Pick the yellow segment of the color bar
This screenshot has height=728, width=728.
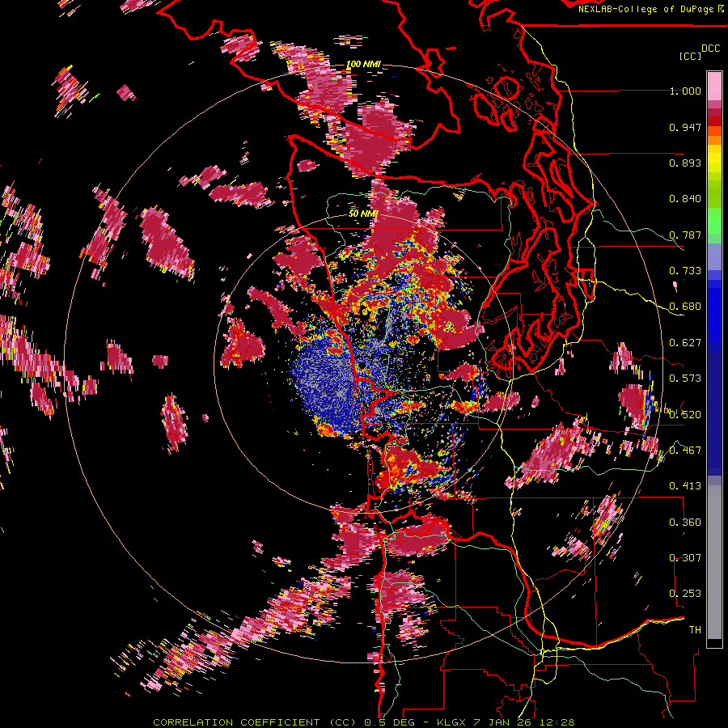[x=714, y=159]
